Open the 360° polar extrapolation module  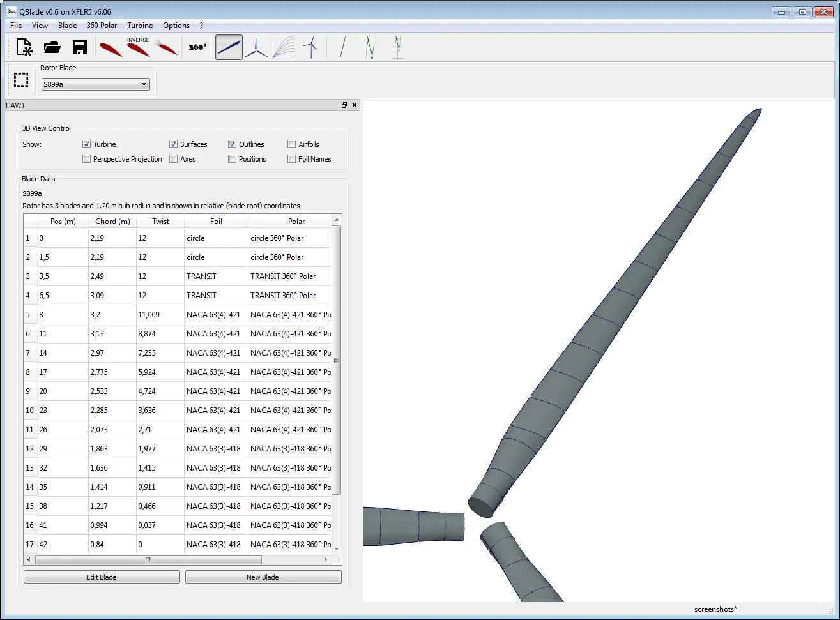[196, 47]
